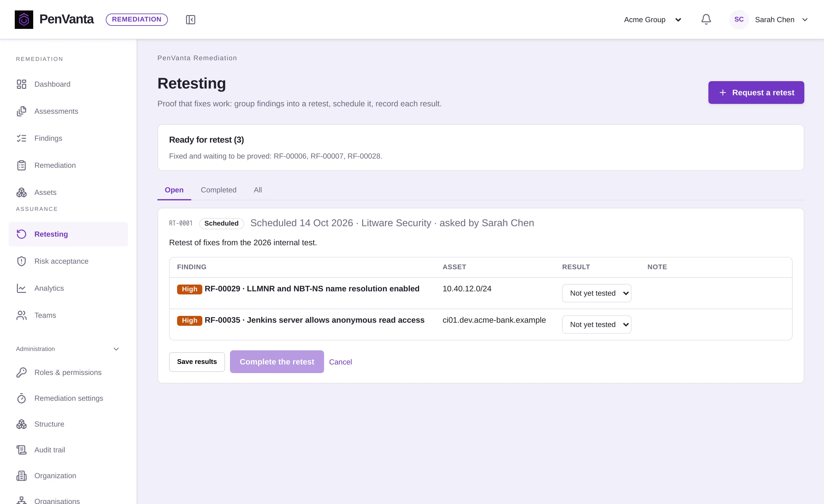Open the Acme Group organization dropdown
The width and height of the screenshot is (824, 504).
[x=652, y=20]
